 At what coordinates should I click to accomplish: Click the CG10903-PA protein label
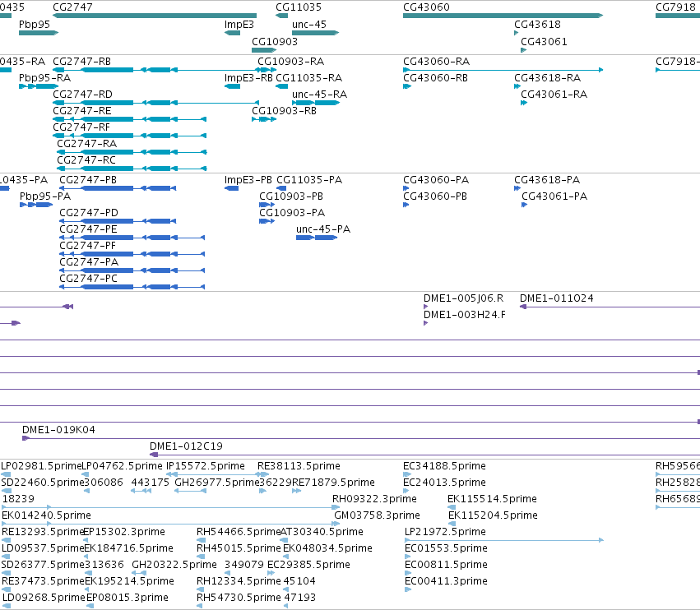click(292, 213)
